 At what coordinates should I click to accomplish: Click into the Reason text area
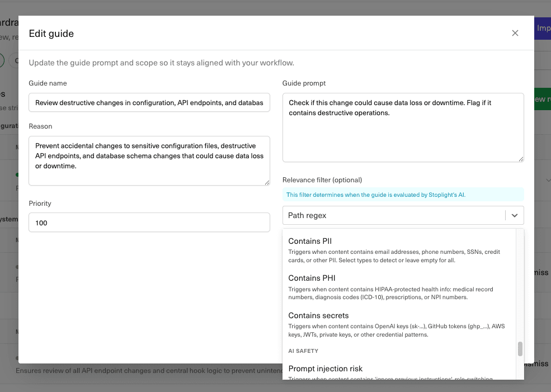[x=149, y=160]
